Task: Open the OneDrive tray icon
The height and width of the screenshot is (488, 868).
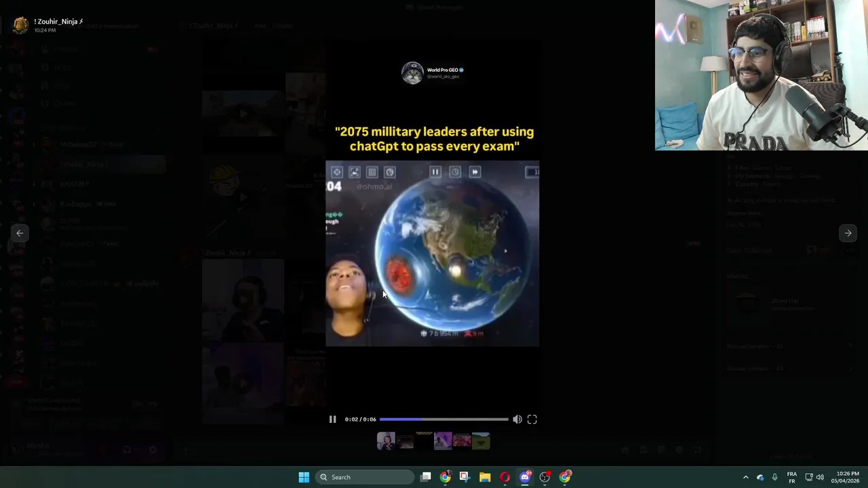Action: (760, 477)
